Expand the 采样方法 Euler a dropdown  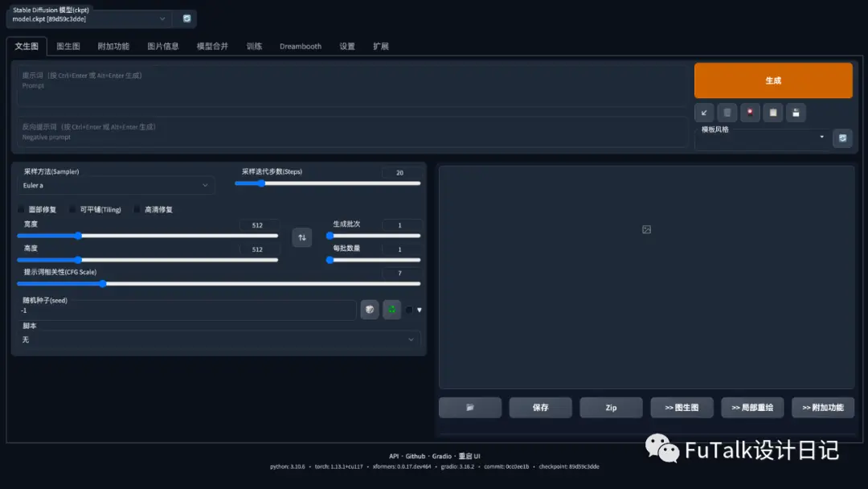click(116, 186)
